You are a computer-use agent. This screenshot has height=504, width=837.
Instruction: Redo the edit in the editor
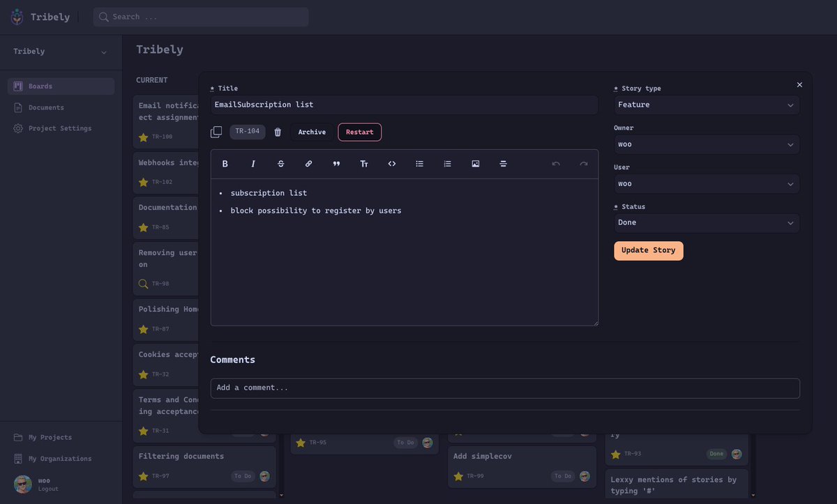coord(584,164)
